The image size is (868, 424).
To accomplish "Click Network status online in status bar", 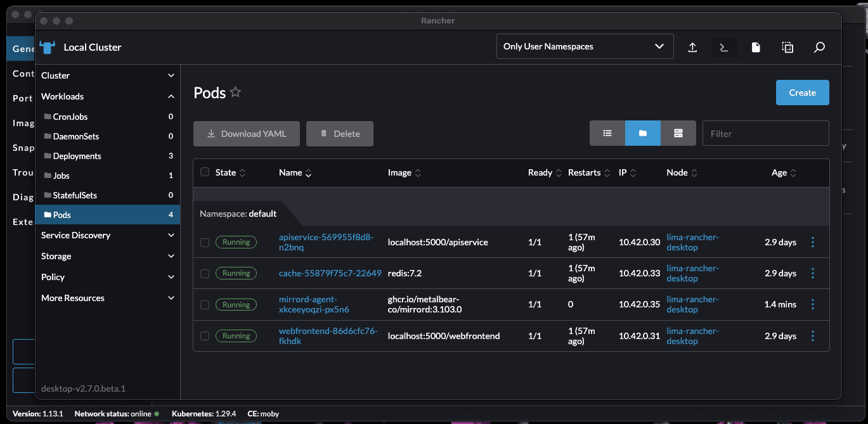I will tap(117, 414).
